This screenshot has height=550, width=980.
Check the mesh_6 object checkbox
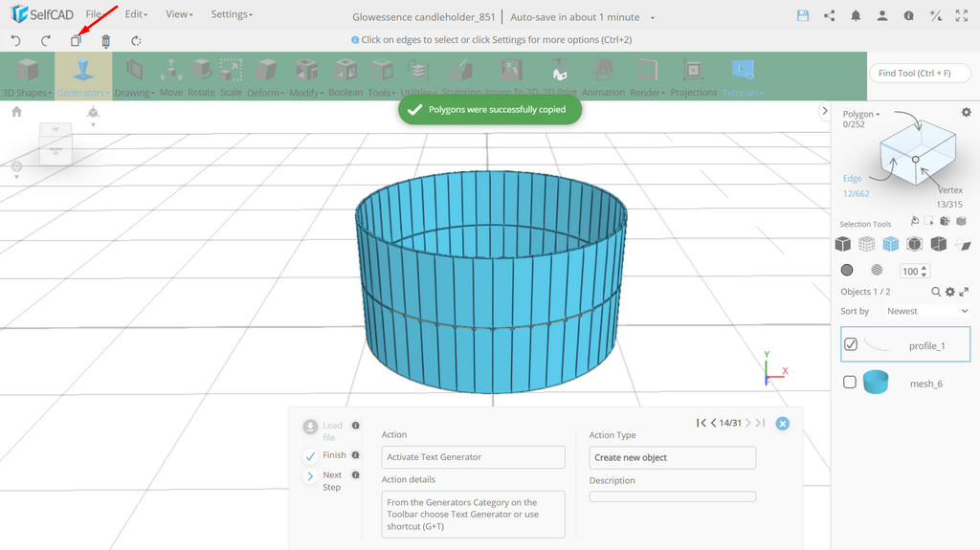850,382
